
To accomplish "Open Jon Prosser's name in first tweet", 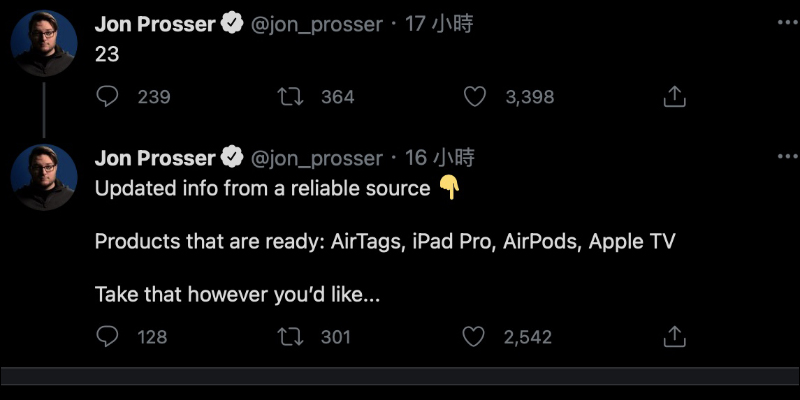I will tap(155, 24).
